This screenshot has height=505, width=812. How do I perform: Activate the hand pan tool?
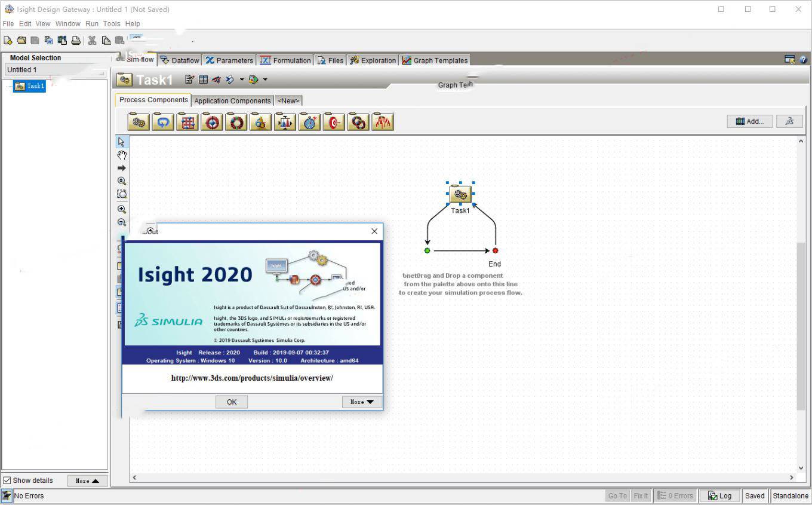[122, 155]
